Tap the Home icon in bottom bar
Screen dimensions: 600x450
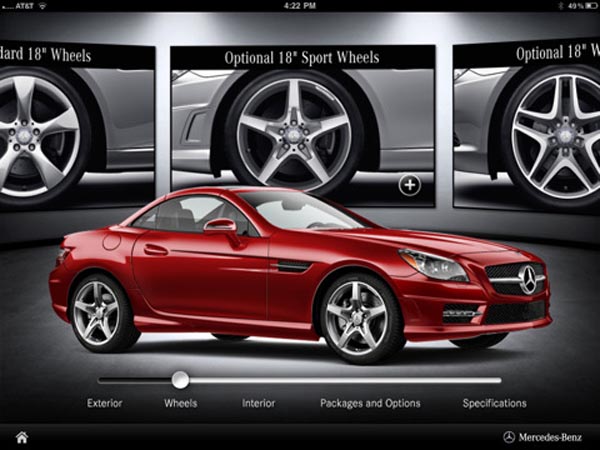(x=21, y=437)
